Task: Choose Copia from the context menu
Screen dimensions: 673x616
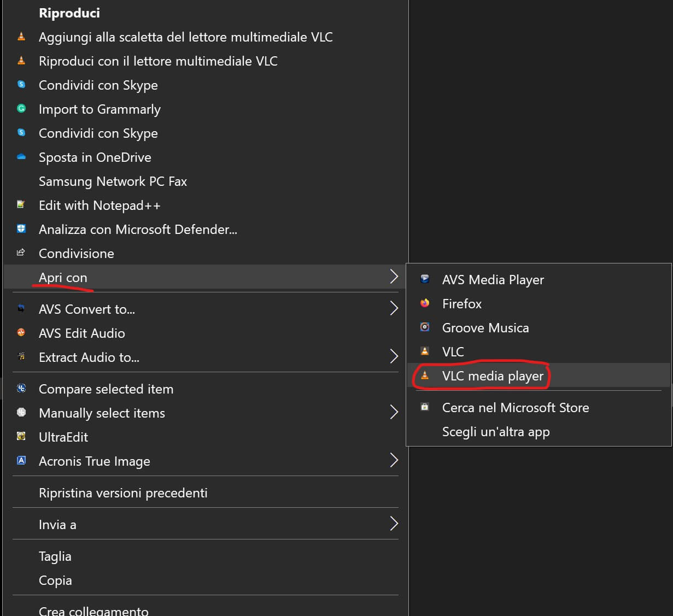Action: (55, 580)
